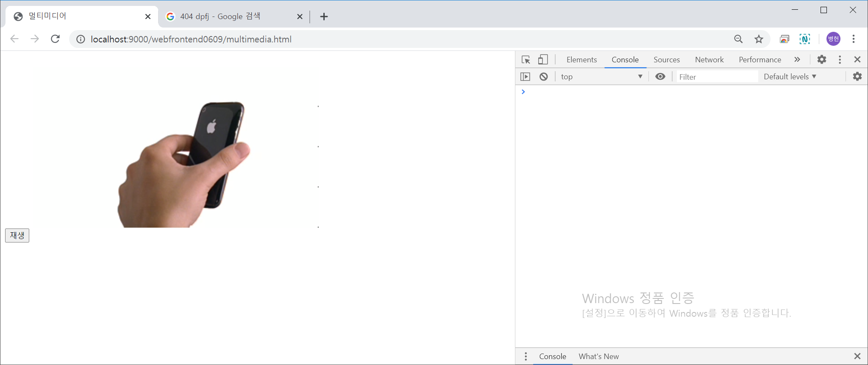Screen dimensions: 868x365
Task: Close the DevTools panel
Action: click(x=857, y=59)
